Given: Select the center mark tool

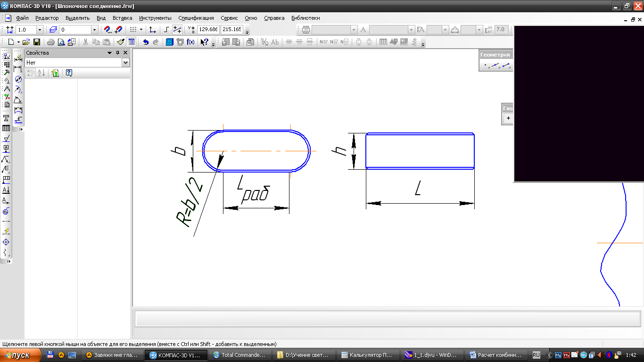Looking at the screenshot, I should click(x=6, y=242).
